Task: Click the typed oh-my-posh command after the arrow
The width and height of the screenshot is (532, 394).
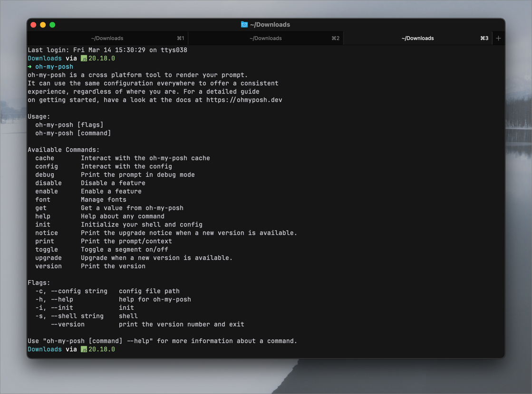Action: [x=54, y=67]
